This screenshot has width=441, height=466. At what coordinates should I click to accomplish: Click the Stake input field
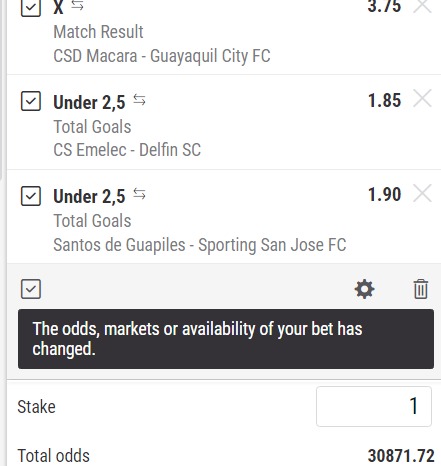click(374, 406)
